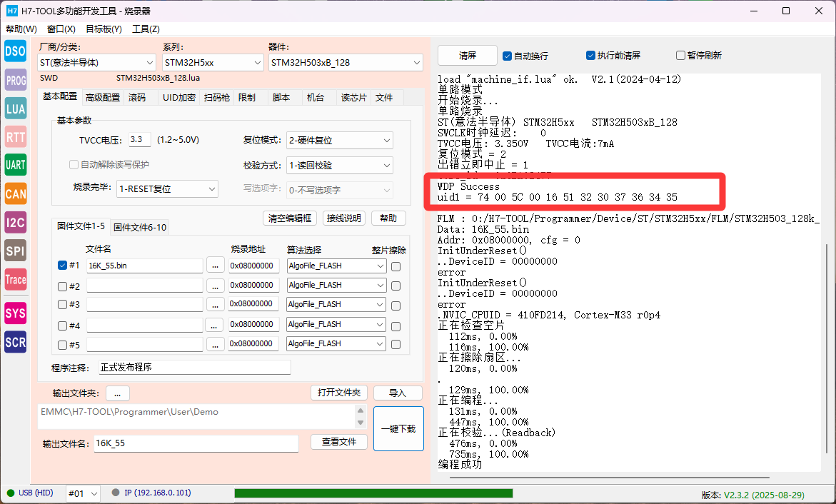Click the 清屏 clear screen button

[x=468, y=56]
